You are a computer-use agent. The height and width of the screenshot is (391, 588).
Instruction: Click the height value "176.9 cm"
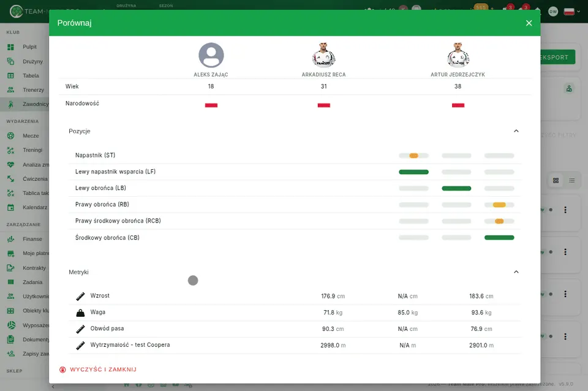pos(333,297)
